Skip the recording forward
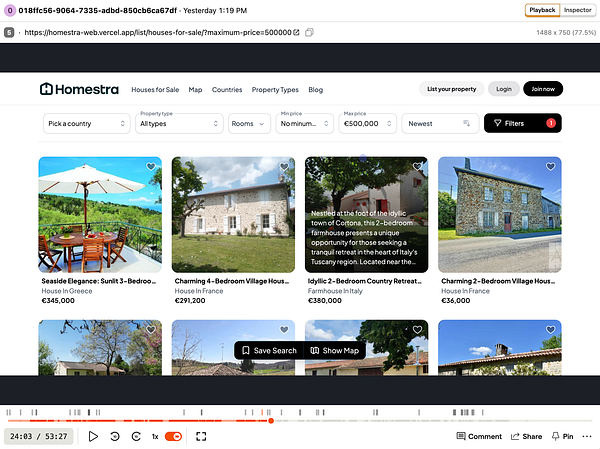This screenshot has width=600, height=449. point(136,436)
